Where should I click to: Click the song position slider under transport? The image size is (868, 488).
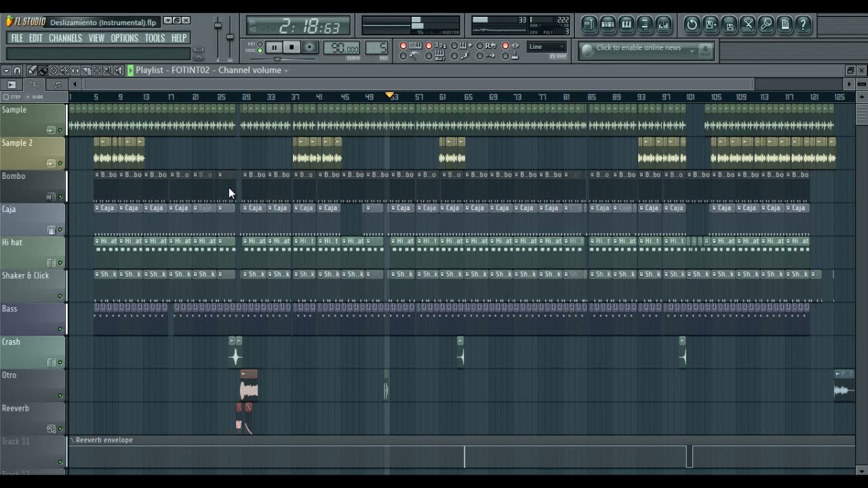coord(283,59)
